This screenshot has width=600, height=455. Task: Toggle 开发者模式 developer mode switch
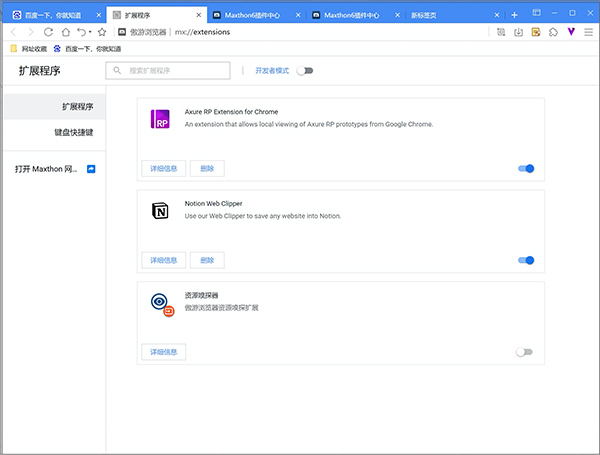[x=304, y=71]
